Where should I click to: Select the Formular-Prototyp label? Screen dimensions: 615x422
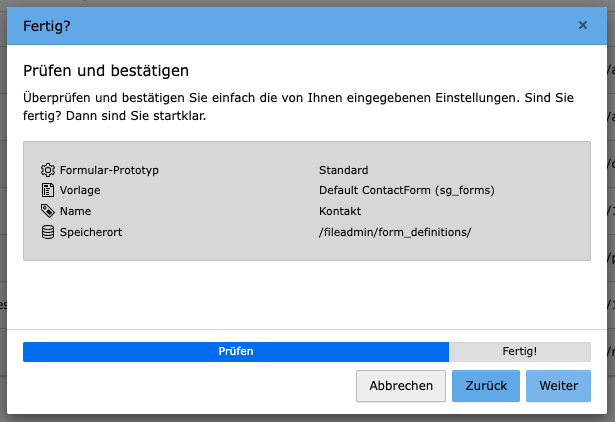click(x=109, y=170)
